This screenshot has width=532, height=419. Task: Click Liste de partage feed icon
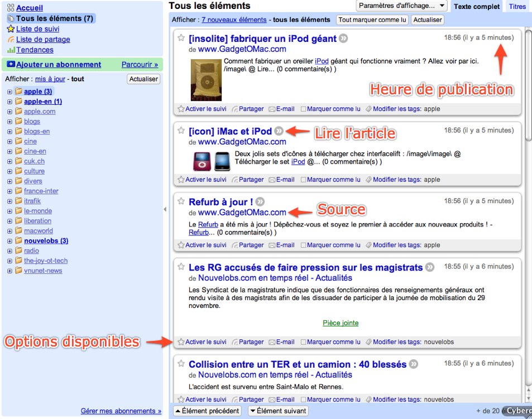[11, 39]
